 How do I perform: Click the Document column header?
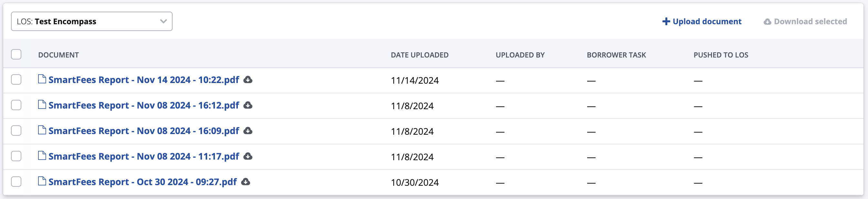point(58,55)
